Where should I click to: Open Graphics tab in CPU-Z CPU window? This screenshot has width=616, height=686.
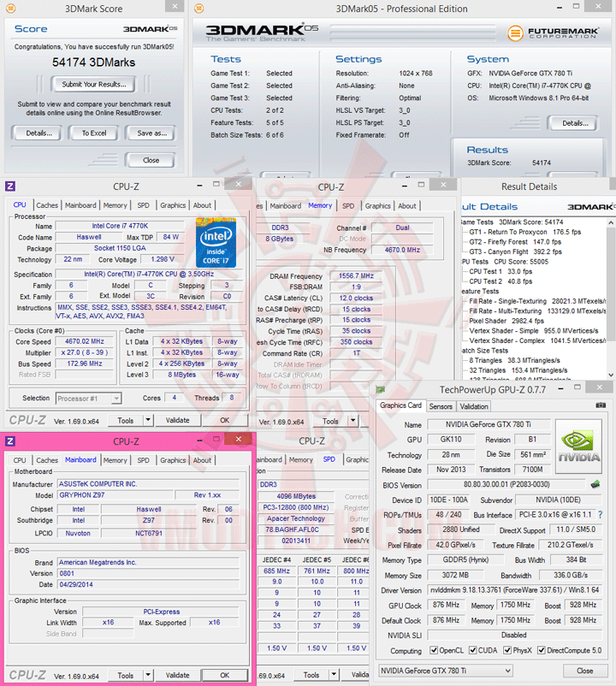[173, 205]
